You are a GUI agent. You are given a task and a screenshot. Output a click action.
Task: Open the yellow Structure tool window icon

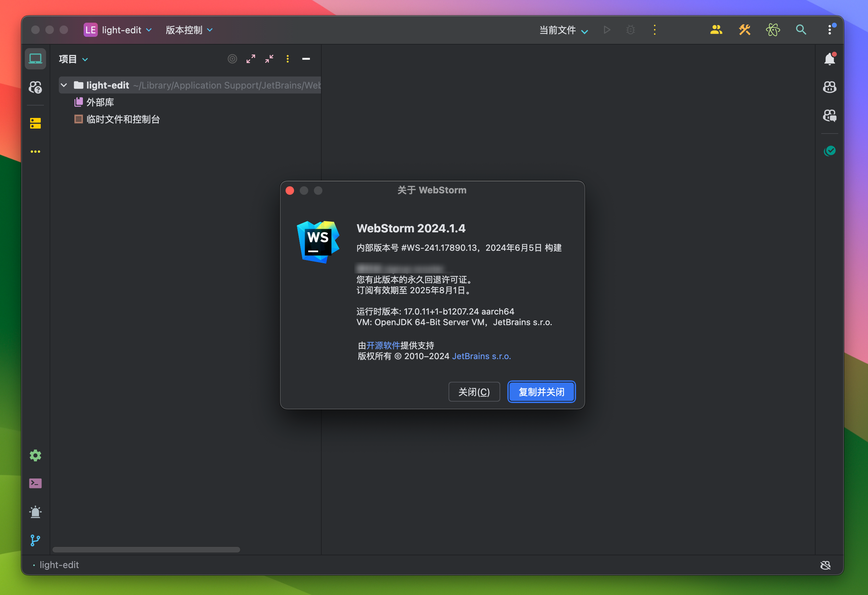[x=35, y=123]
